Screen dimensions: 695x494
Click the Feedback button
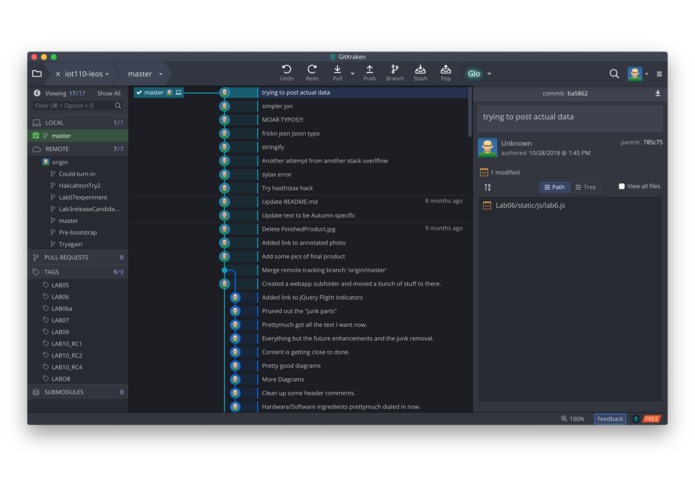point(610,419)
